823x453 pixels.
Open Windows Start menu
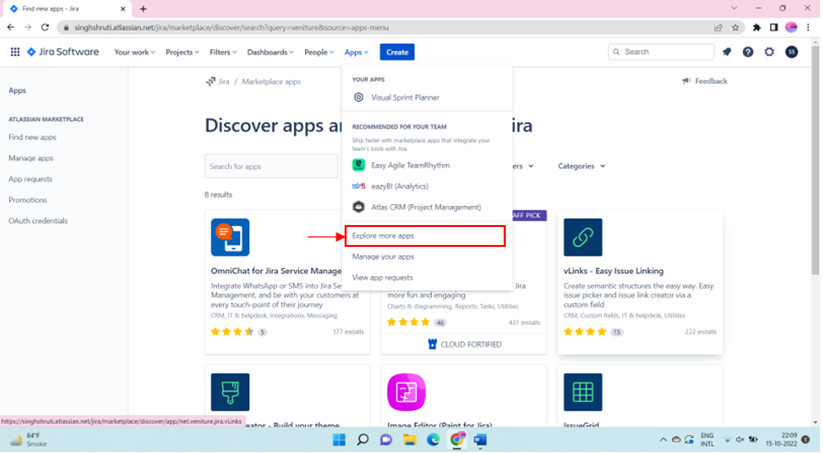[340, 440]
